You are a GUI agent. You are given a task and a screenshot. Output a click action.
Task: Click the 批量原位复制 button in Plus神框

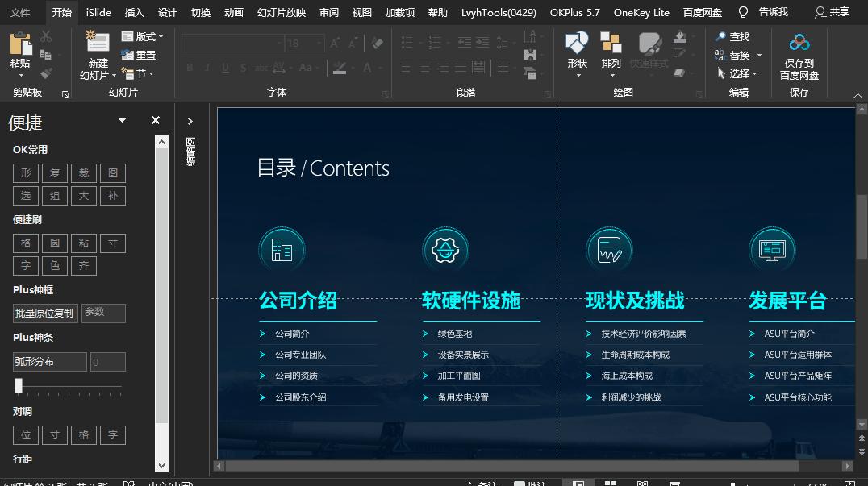[x=45, y=313]
